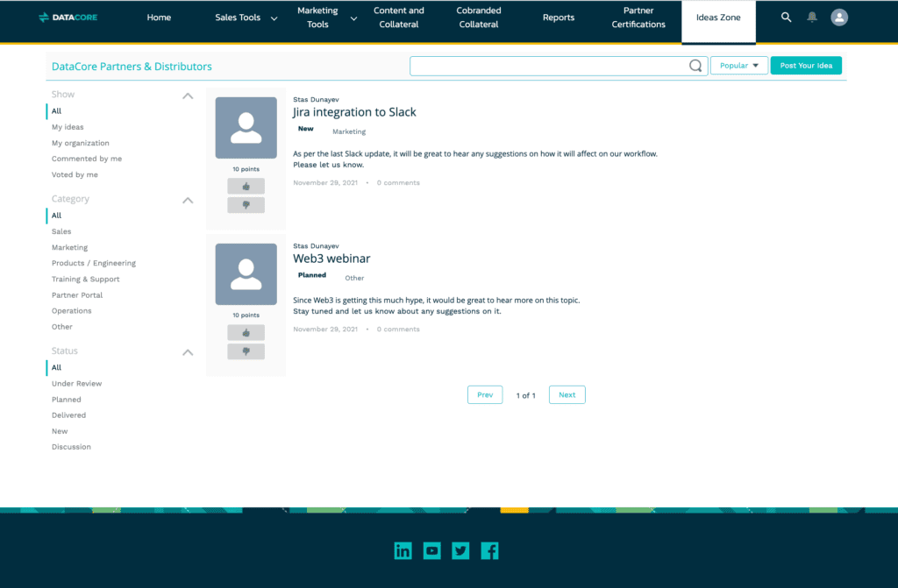Filter by Under Review status
Screen dimensions: 898x588
(77, 384)
